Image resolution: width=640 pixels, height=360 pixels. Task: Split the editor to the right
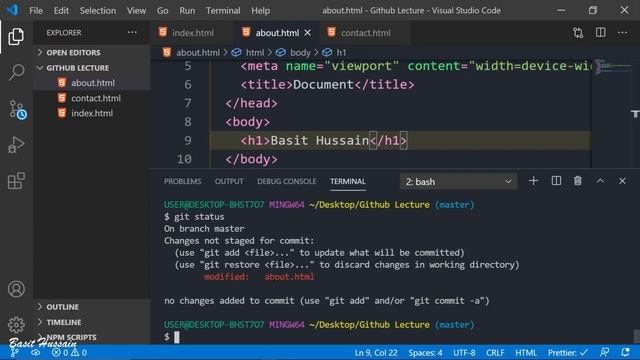click(600, 33)
